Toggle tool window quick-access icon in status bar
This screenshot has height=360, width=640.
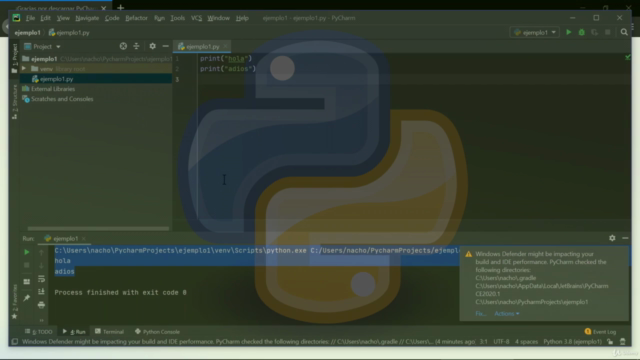click(14, 342)
